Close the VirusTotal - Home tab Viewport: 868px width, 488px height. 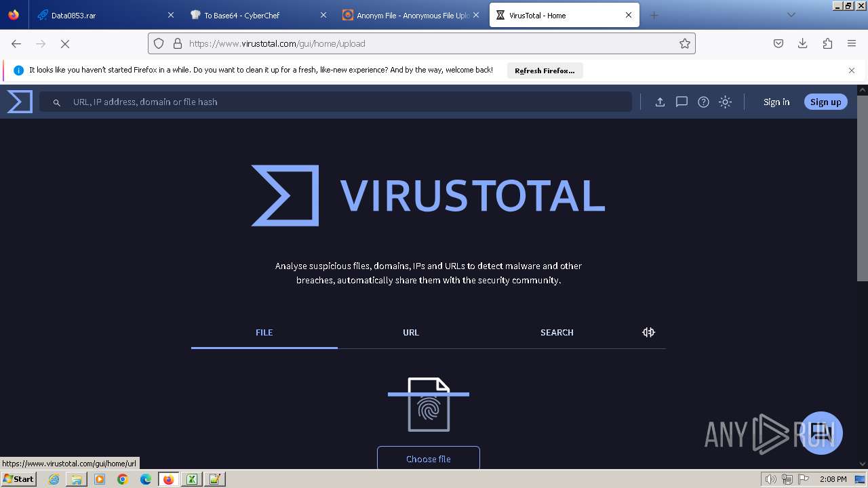(x=629, y=15)
